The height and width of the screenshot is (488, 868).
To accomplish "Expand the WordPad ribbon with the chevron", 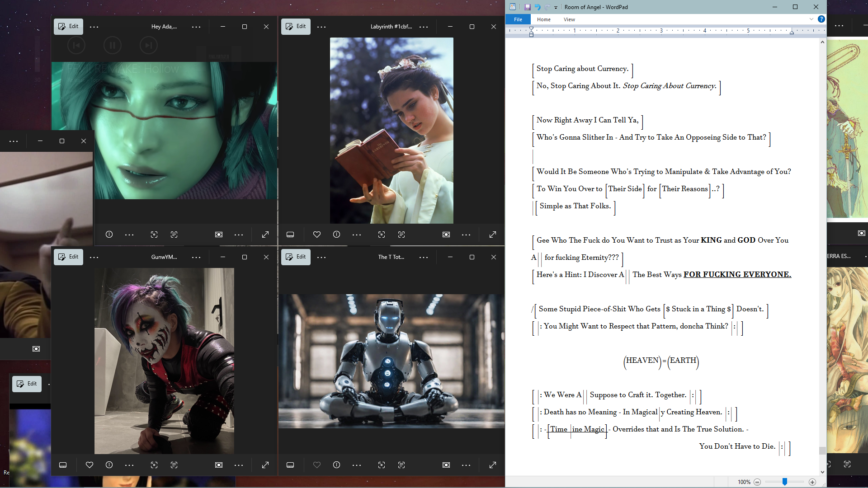I will [811, 19].
